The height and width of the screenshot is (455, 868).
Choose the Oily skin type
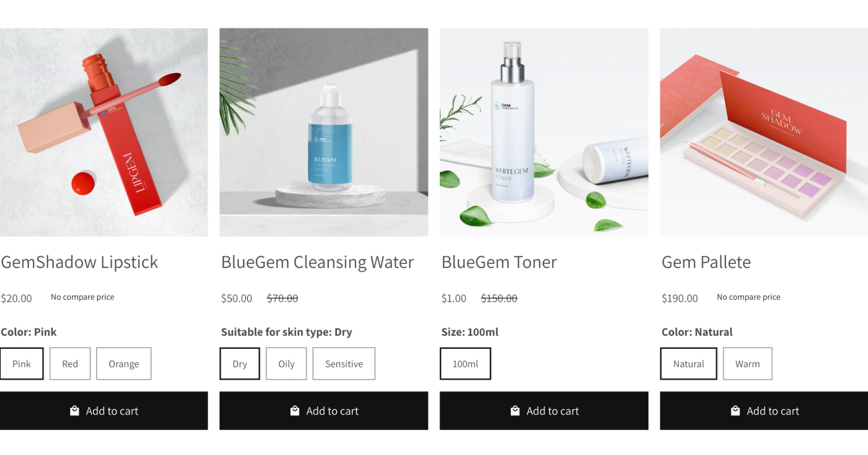pos(286,363)
